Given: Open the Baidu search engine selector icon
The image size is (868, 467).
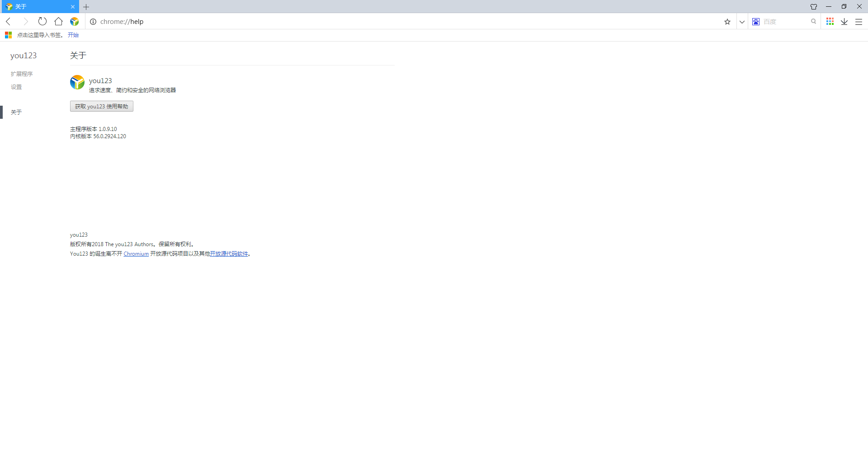Looking at the screenshot, I should point(756,22).
